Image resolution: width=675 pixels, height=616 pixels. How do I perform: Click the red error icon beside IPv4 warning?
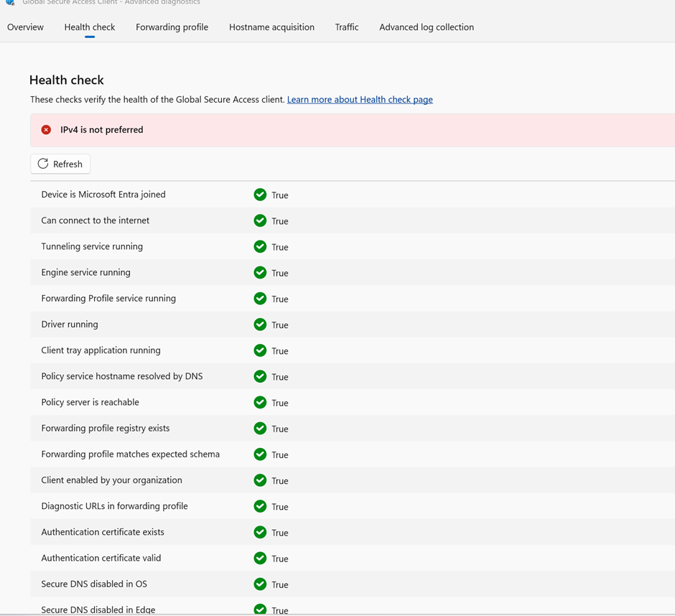click(x=46, y=130)
